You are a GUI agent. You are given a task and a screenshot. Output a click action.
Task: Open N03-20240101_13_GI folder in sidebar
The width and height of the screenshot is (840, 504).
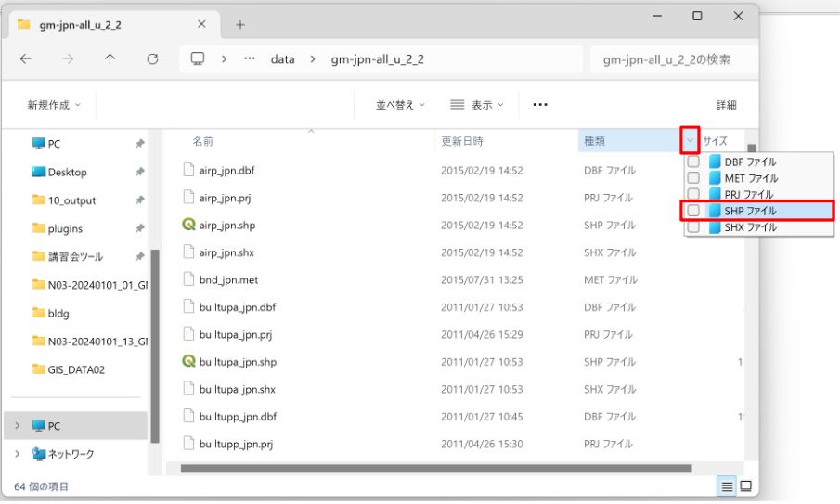point(90,342)
